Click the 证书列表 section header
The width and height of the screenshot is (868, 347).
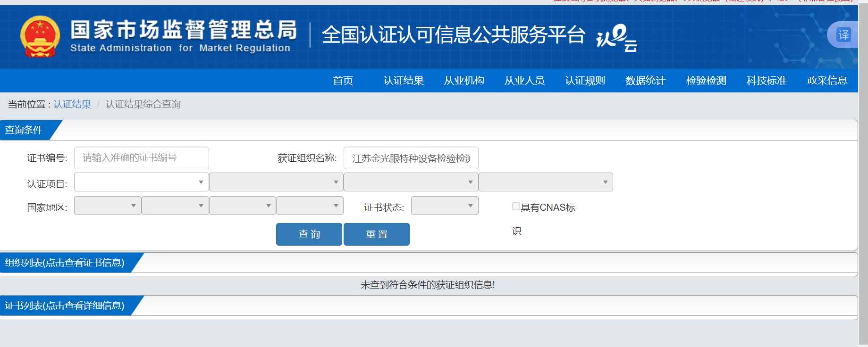point(65,306)
